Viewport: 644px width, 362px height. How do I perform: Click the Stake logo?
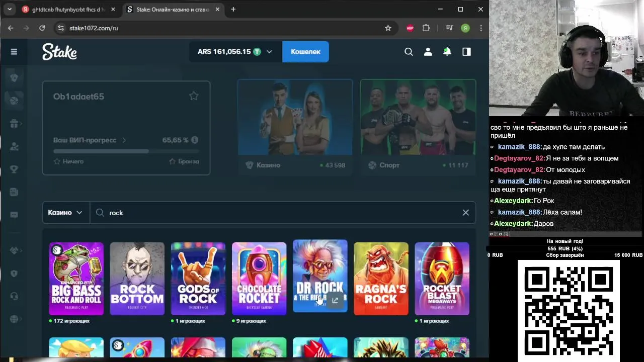(x=59, y=52)
